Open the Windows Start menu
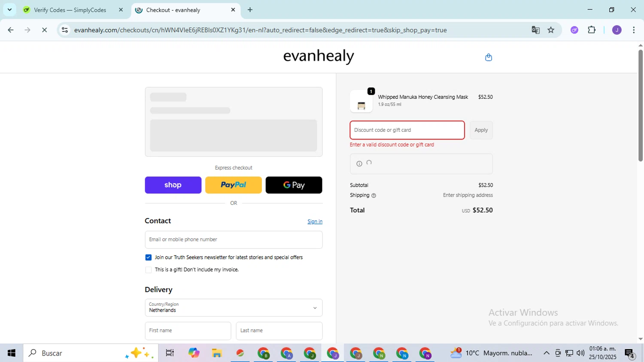This screenshot has width=644, height=362. click(12, 353)
